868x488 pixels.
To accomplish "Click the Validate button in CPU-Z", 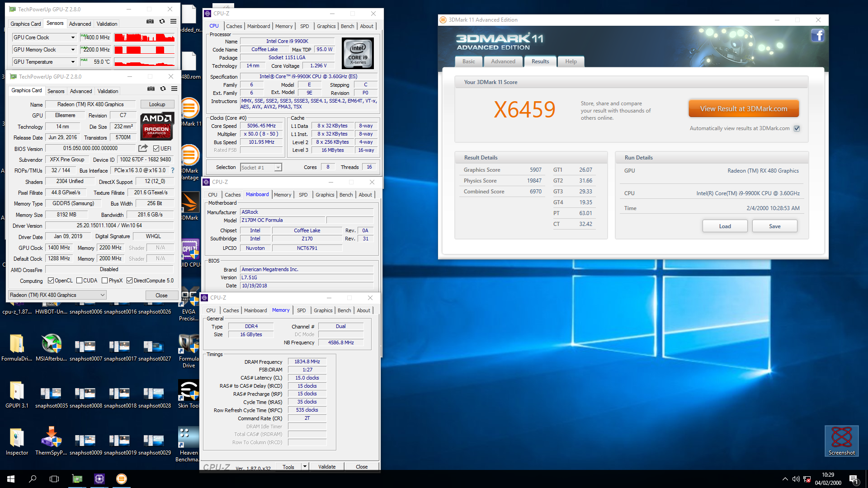I will click(x=327, y=467).
